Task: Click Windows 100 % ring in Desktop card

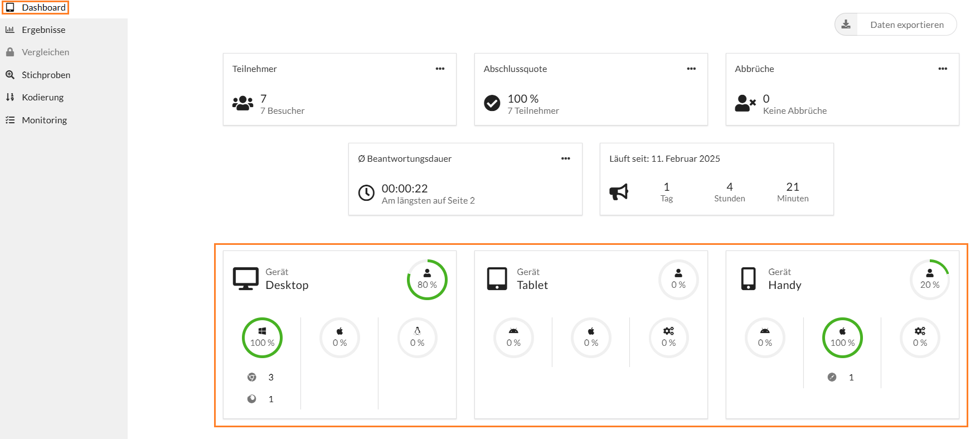Action: 262,337
